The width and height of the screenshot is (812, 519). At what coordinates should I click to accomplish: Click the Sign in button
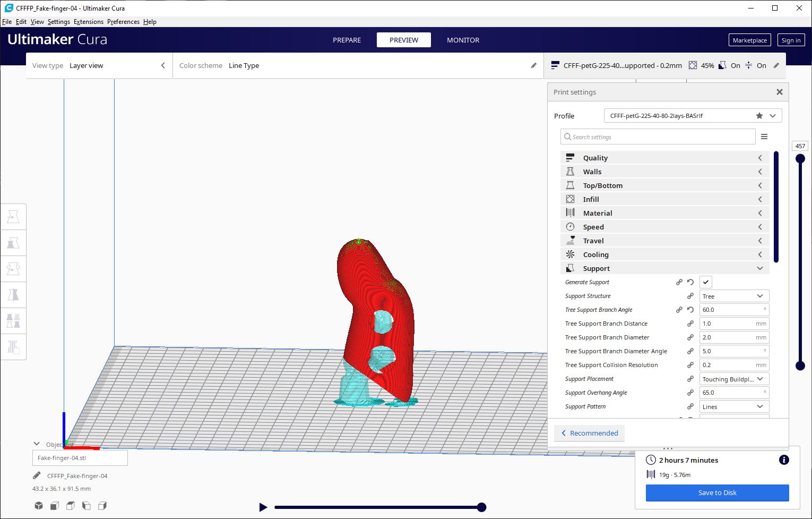pyautogui.click(x=791, y=40)
